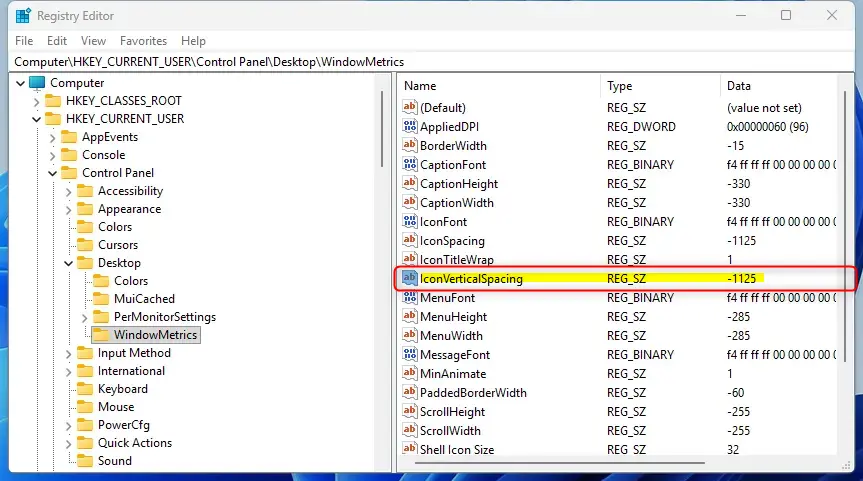Collapse the Desktop key
863x481 pixels.
(68, 264)
